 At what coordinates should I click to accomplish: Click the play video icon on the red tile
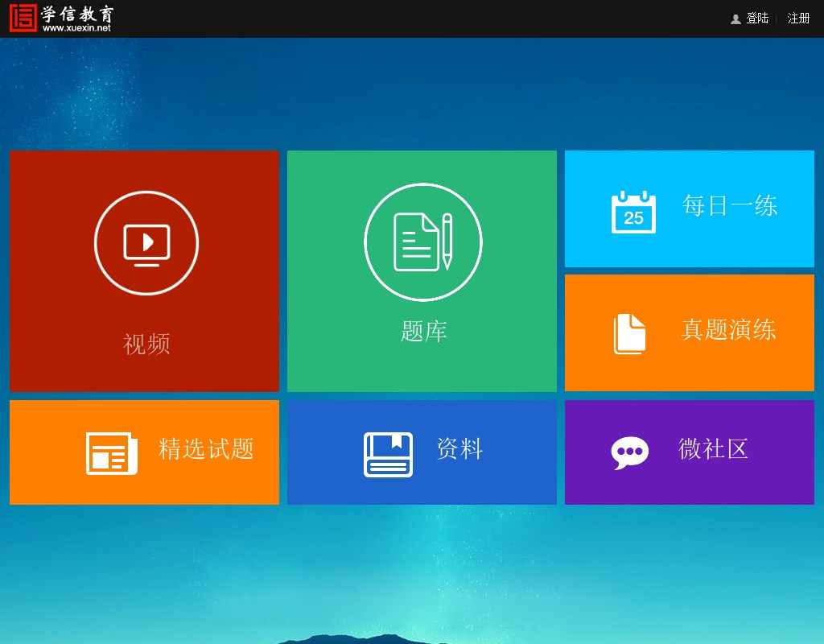click(145, 242)
